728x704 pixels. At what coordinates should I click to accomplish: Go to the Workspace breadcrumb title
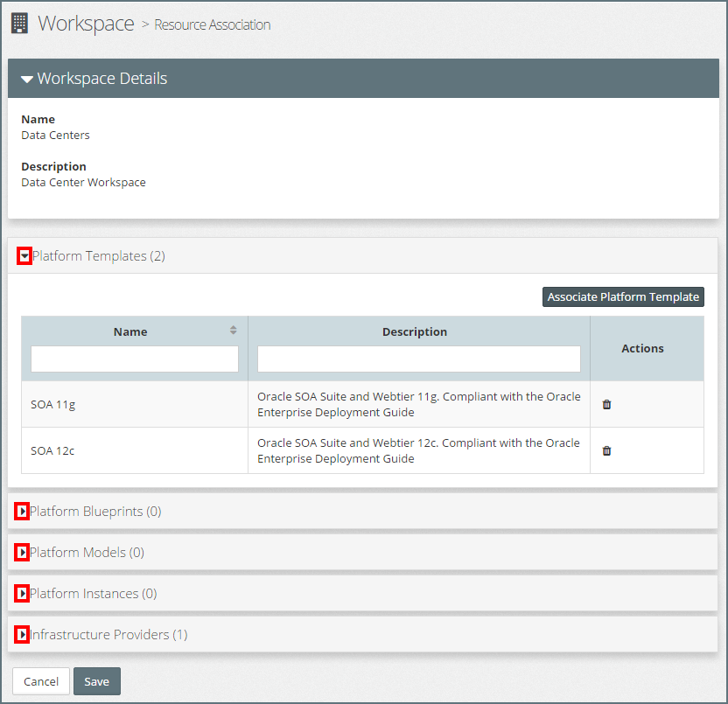click(86, 24)
